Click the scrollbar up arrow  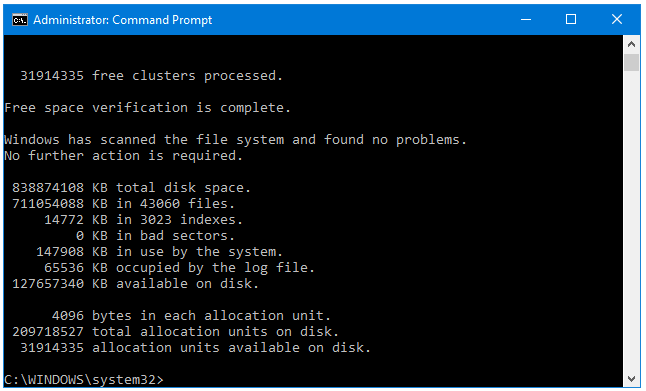click(x=631, y=44)
